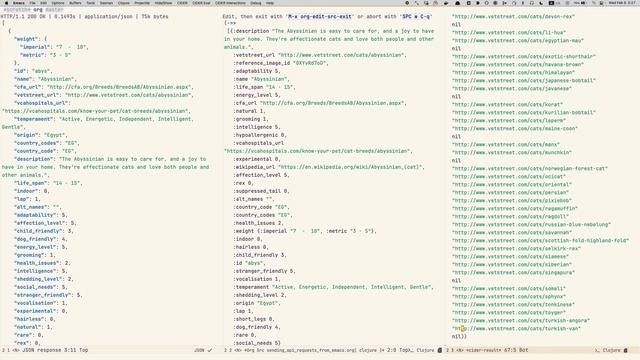Image resolution: width=640 pixels, height=360 pixels.
Task: Open the Help menu
Action: [x=270, y=3]
